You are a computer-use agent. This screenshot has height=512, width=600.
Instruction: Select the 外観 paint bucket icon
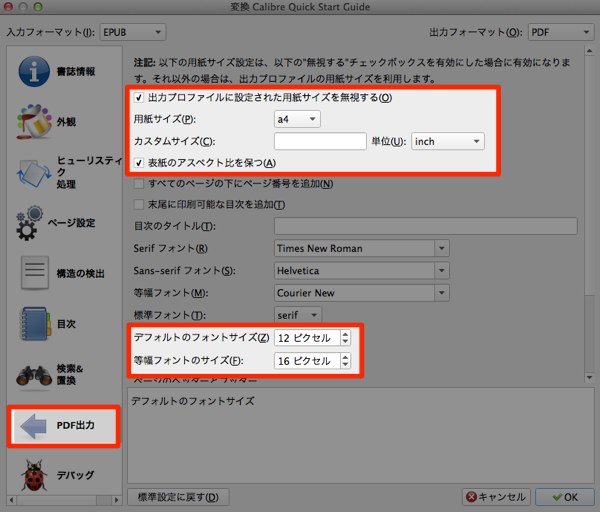[34, 122]
